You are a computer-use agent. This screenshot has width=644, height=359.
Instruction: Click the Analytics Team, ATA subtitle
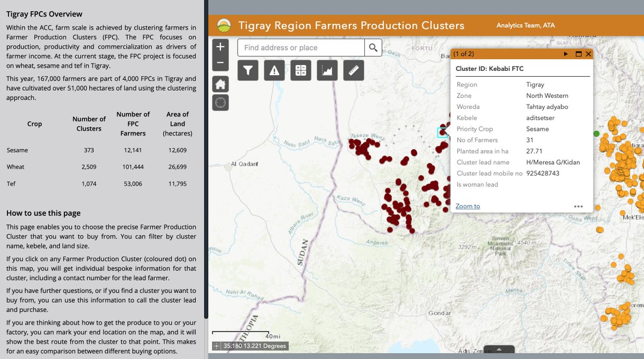pyautogui.click(x=525, y=25)
